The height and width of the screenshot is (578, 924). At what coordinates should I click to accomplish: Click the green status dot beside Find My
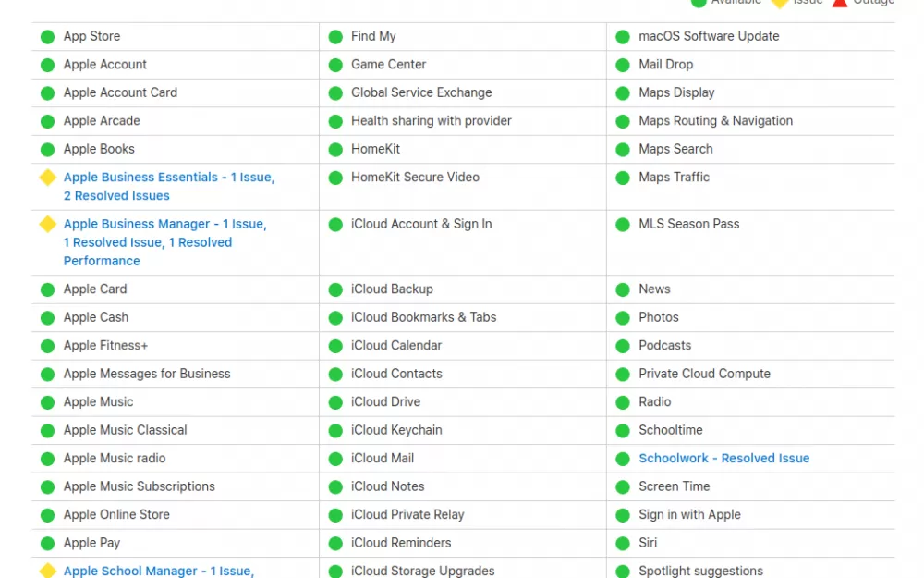[x=335, y=37]
